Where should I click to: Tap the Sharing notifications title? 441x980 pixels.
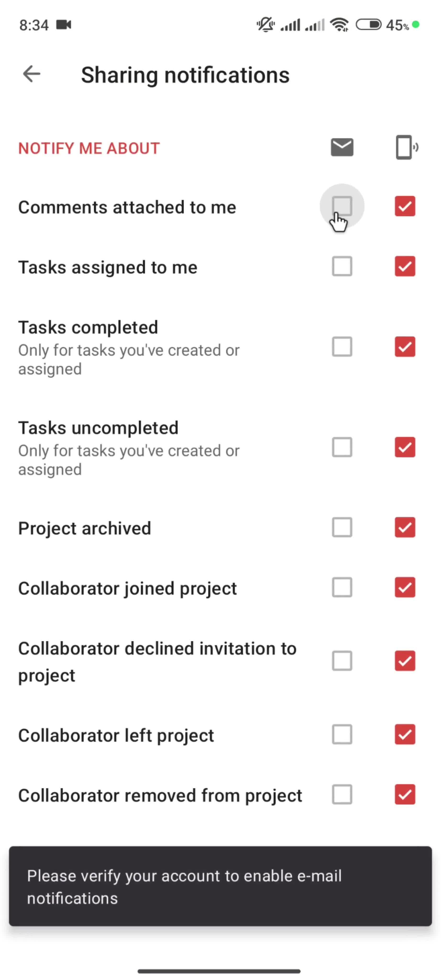[185, 75]
